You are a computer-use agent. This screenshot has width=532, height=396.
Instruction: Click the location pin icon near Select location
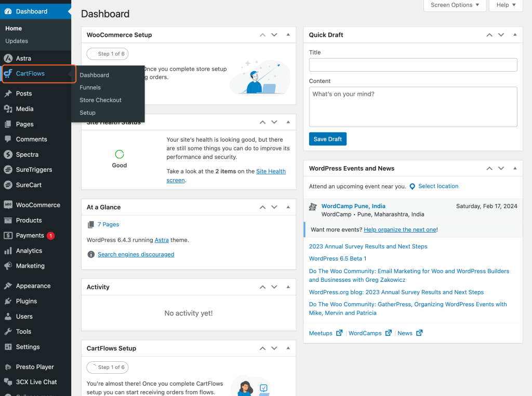[413, 186]
